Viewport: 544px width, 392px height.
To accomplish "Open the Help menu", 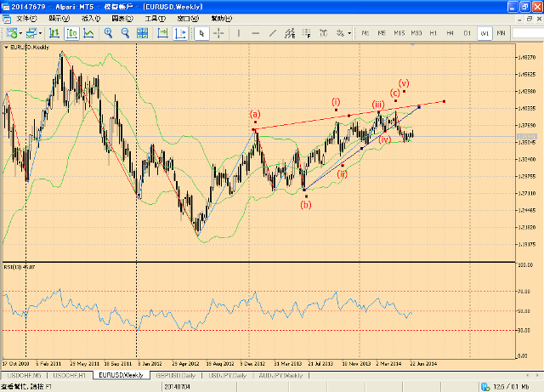I will click(x=221, y=19).
